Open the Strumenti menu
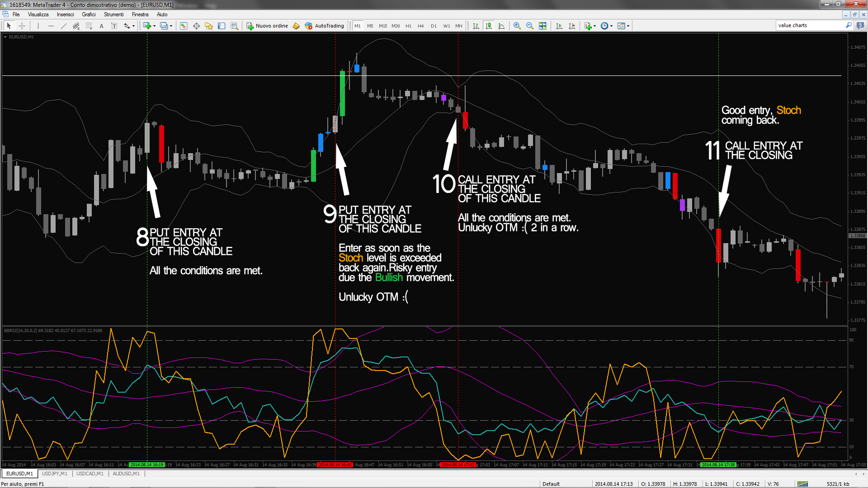Viewport: 868px width, 488px height. 113,14
